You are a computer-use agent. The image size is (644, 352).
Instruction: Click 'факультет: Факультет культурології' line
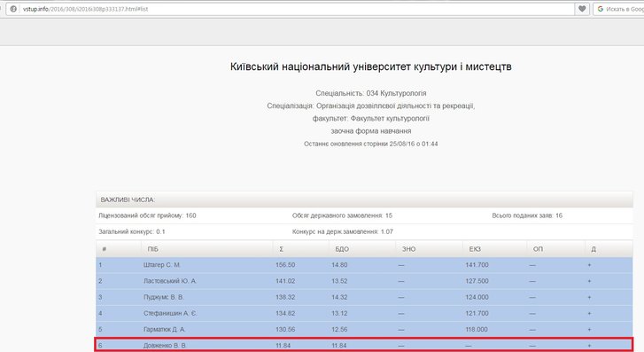[x=371, y=119]
